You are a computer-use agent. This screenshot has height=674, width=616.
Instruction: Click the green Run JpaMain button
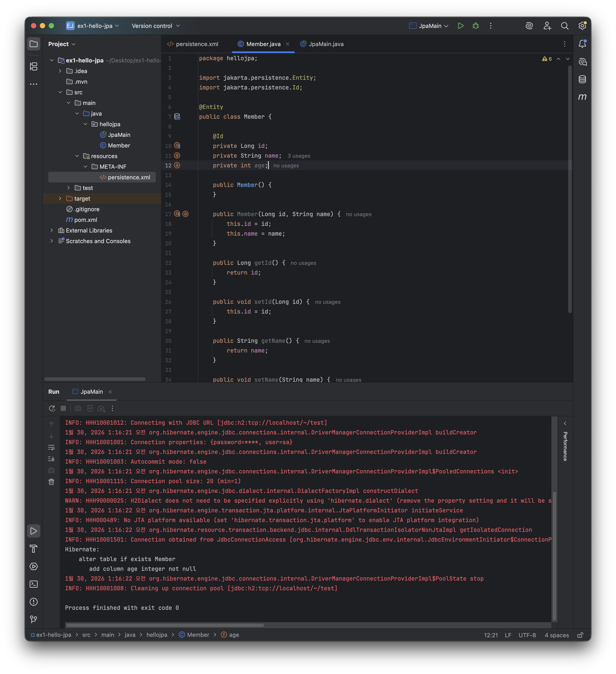(460, 26)
